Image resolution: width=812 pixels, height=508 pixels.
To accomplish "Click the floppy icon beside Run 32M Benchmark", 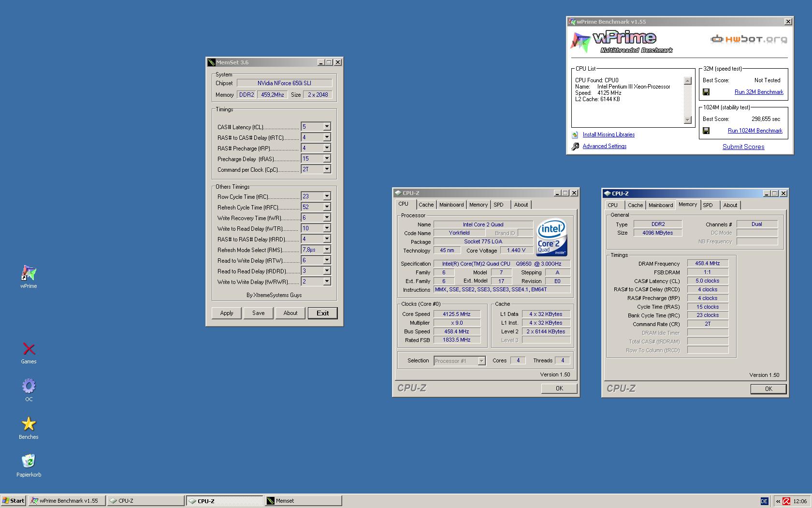I will (x=706, y=92).
